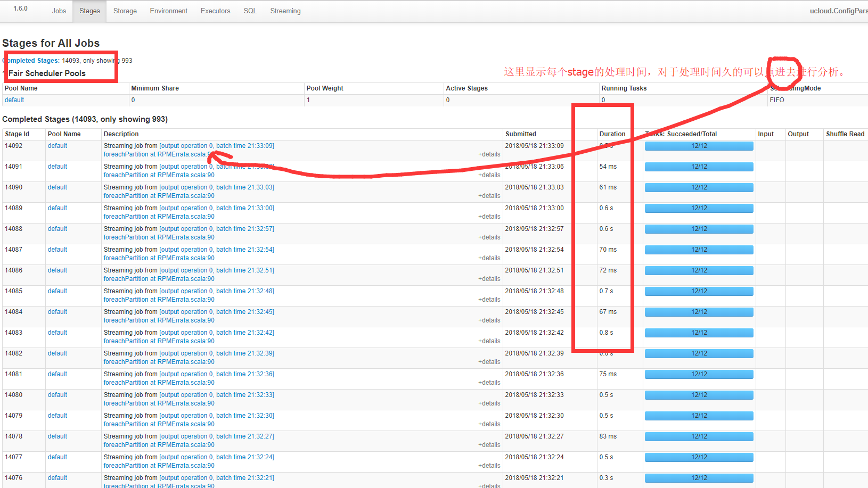868x488 pixels.
Task: Click default pool link for stage 14078
Action: pyautogui.click(x=58, y=436)
